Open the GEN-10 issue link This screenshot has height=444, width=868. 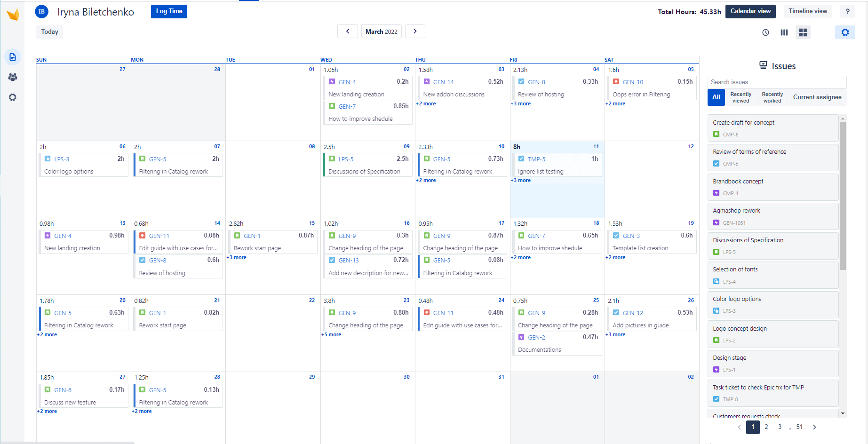[x=633, y=82]
